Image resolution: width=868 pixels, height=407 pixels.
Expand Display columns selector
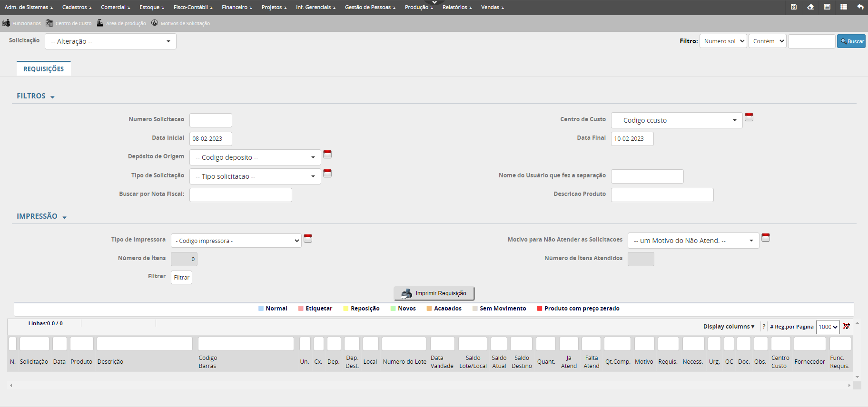click(729, 327)
